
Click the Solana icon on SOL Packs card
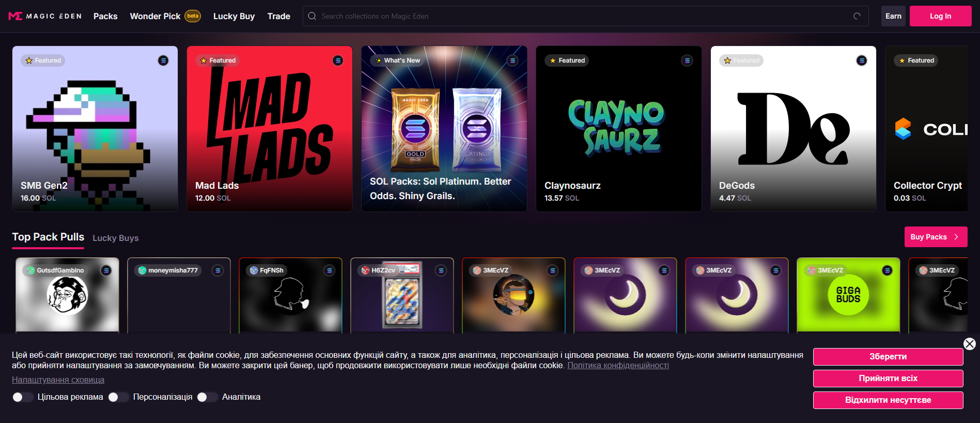click(512, 61)
